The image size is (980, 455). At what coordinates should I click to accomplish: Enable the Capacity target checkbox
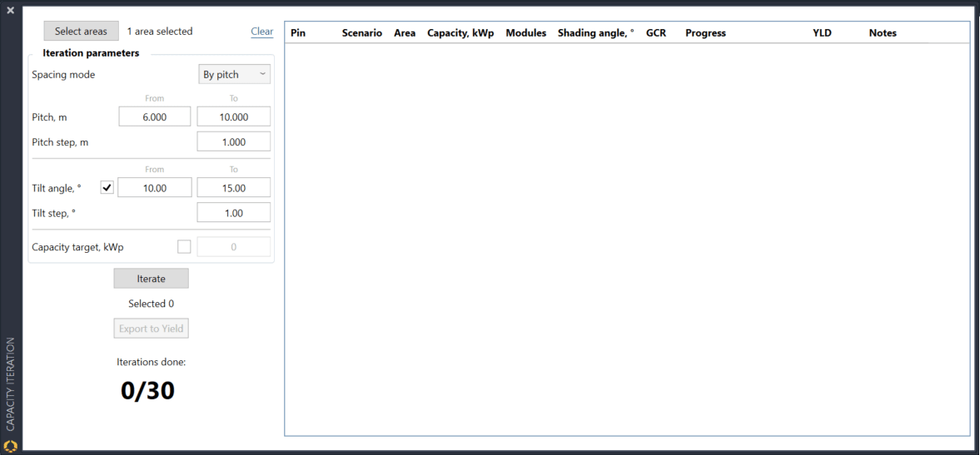tap(184, 247)
